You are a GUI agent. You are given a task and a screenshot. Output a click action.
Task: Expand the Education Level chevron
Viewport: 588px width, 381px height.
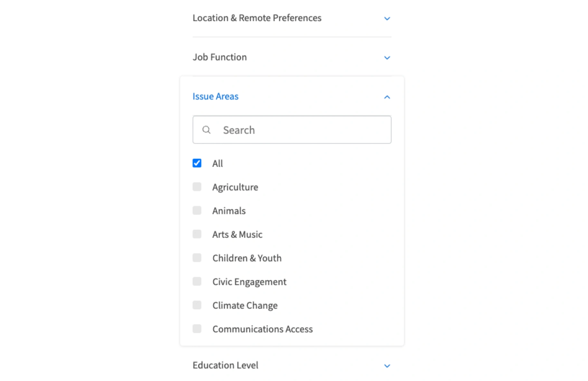[387, 366]
